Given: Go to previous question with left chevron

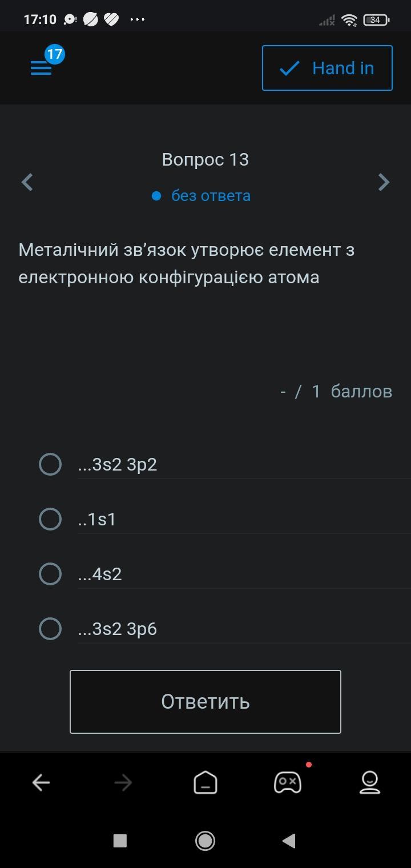Looking at the screenshot, I should click(x=27, y=182).
